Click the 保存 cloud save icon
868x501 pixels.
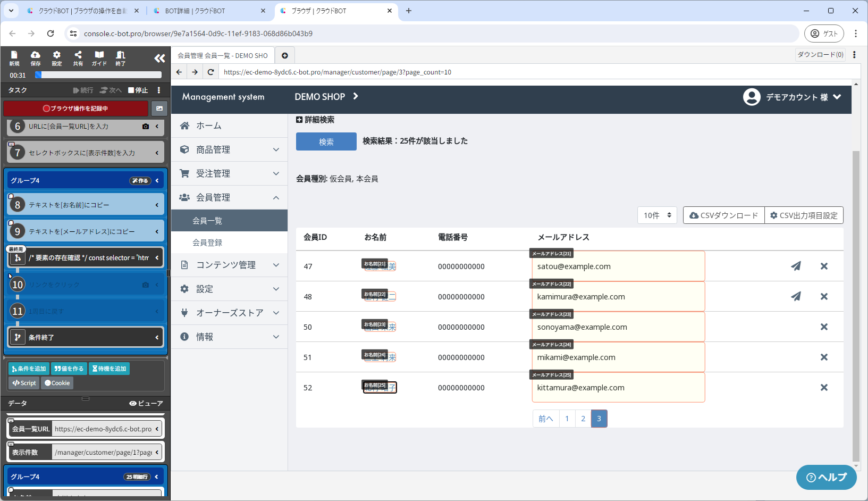36,58
